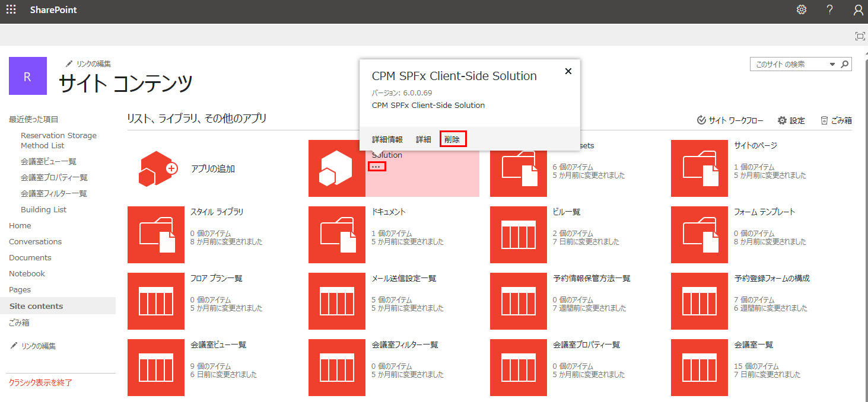868x402 pixels.
Task: Open the フロア プラン一覧 list icon
Action: tap(156, 301)
